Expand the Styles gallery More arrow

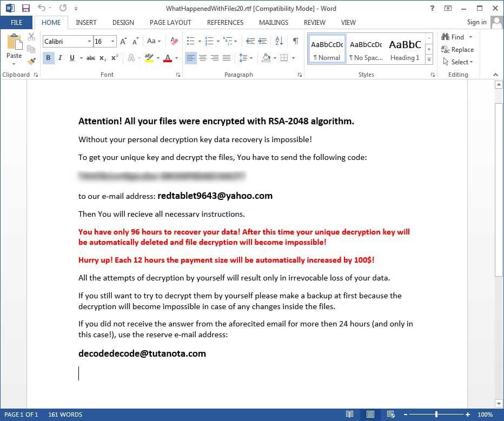point(429,60)
